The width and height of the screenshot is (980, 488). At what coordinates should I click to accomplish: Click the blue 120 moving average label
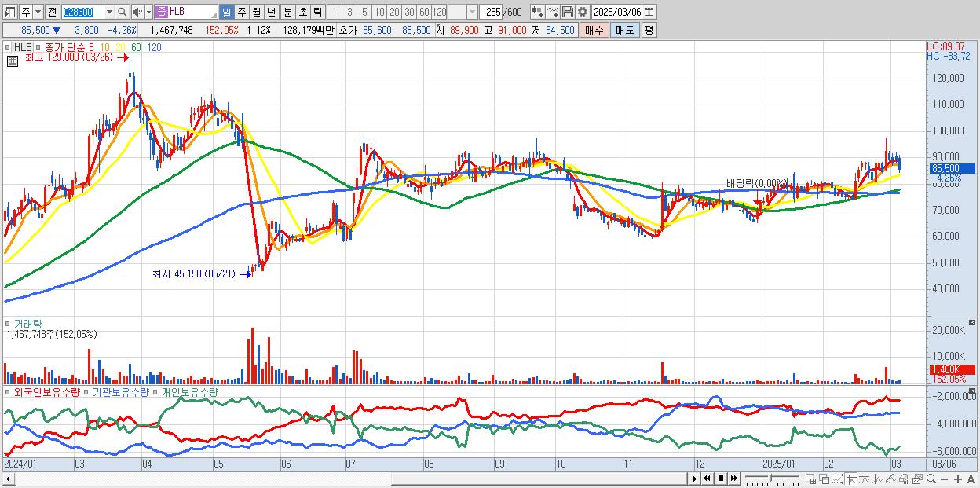[155, 47]
